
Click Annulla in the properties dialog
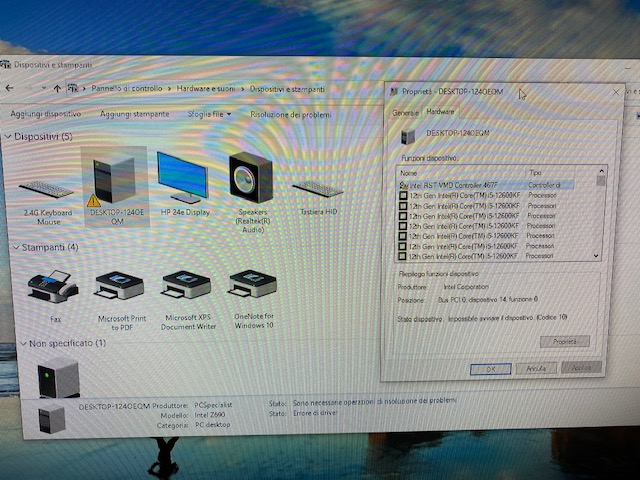tap(536, 368)
